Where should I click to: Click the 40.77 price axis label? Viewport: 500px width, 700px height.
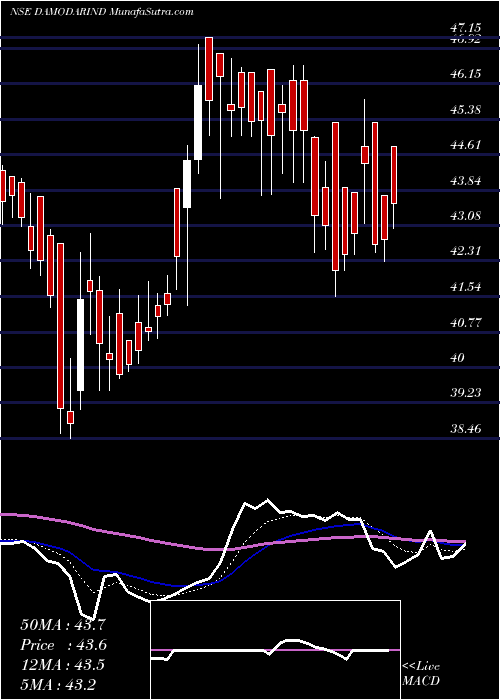click(x=465, y=322)
